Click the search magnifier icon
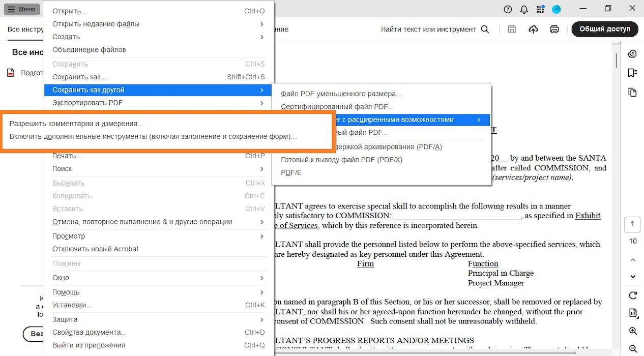644x356 pixels. point(485,29)
